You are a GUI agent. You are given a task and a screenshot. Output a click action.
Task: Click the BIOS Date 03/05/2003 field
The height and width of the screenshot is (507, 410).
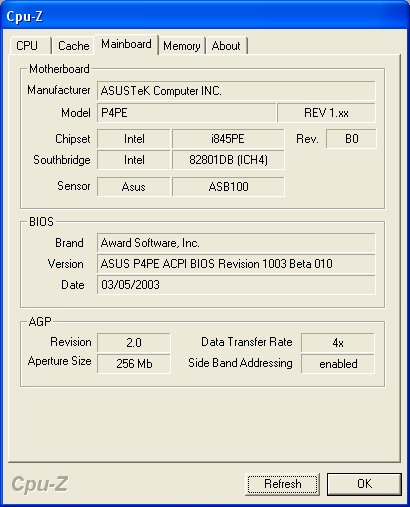point(236,285)
